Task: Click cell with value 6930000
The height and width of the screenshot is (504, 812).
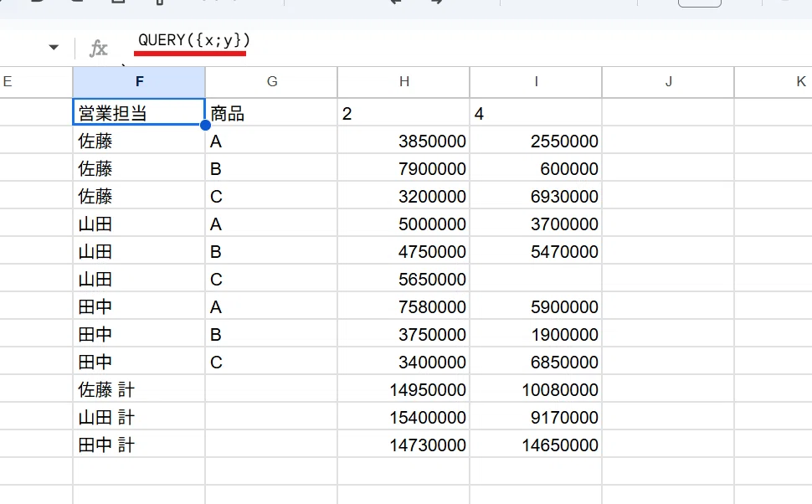Action: 536,196
